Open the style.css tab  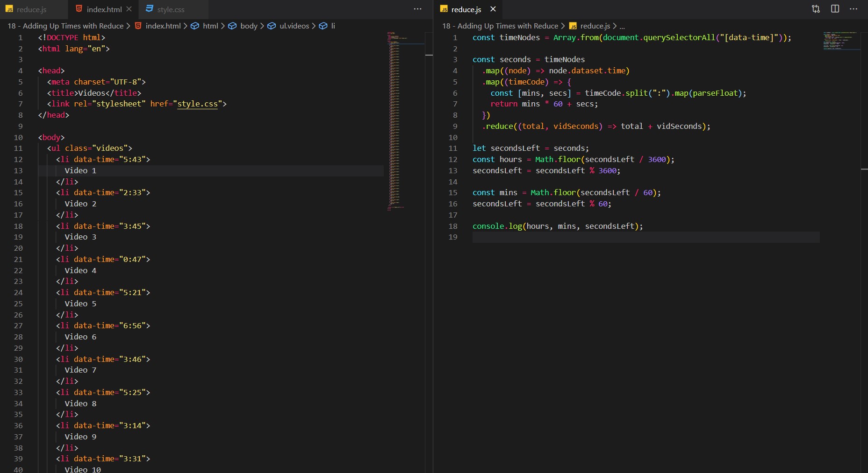[x=171, y=9]
